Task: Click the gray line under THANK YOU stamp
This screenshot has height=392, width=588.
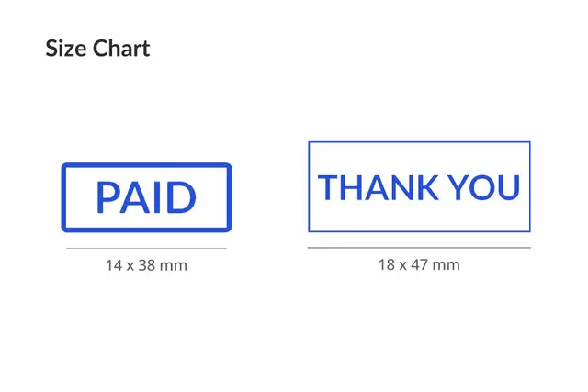Action: click(419, 248)
